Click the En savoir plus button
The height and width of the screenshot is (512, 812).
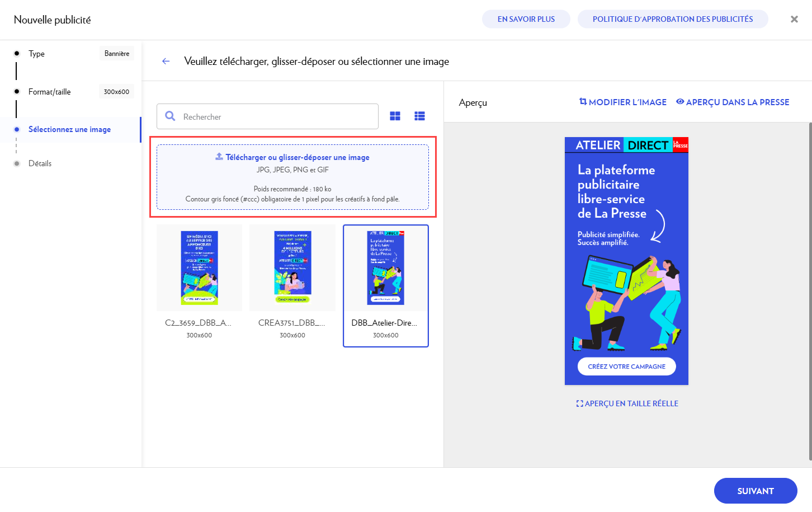tap(526, 19)
